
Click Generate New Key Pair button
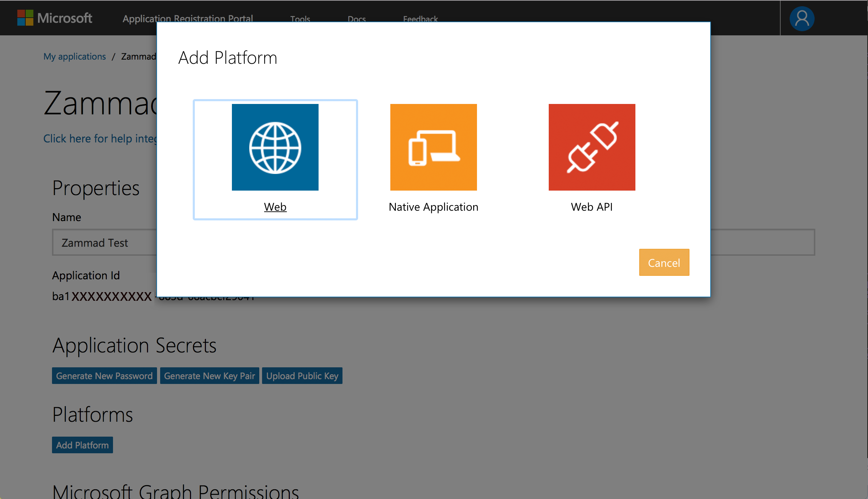[209, 376]
